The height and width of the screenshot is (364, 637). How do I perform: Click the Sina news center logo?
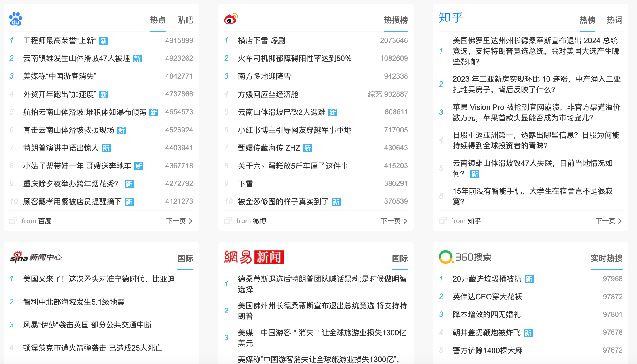tap(36, 257)
